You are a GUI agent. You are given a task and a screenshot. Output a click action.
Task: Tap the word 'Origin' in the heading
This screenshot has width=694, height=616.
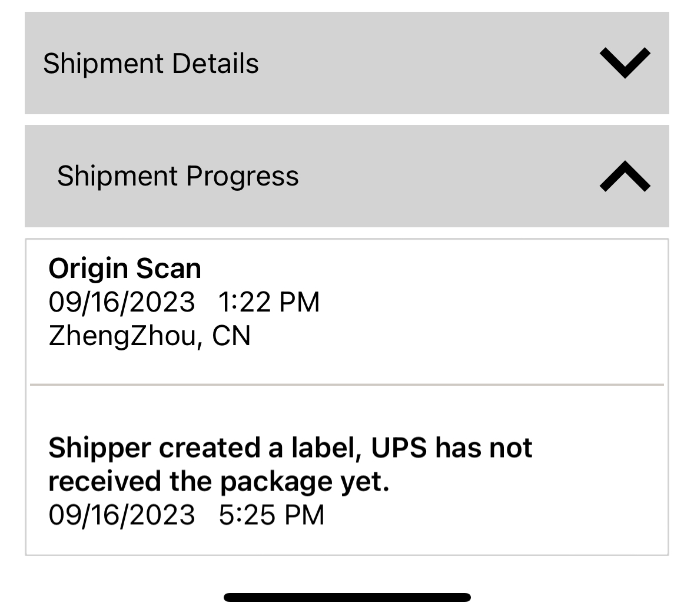[x=88, y=269]
